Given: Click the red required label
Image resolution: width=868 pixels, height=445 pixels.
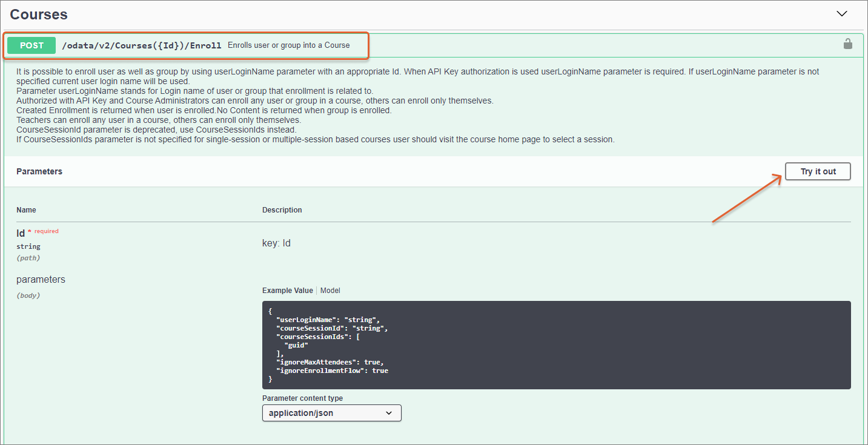Looking at the screenshot, I should (46, 231).
